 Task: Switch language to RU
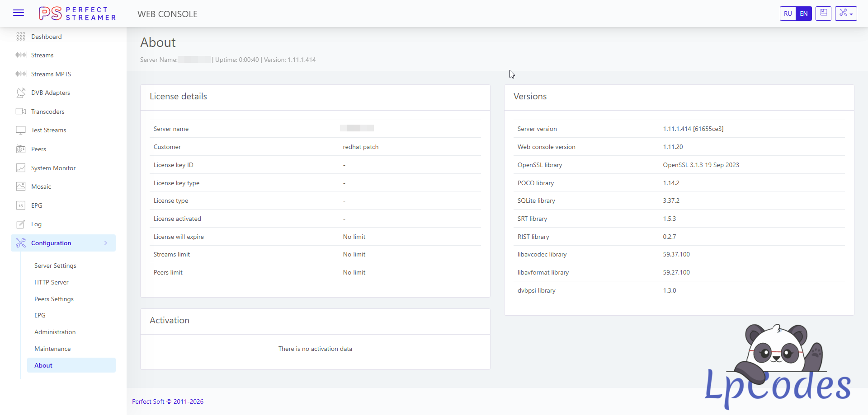[788, 14]
